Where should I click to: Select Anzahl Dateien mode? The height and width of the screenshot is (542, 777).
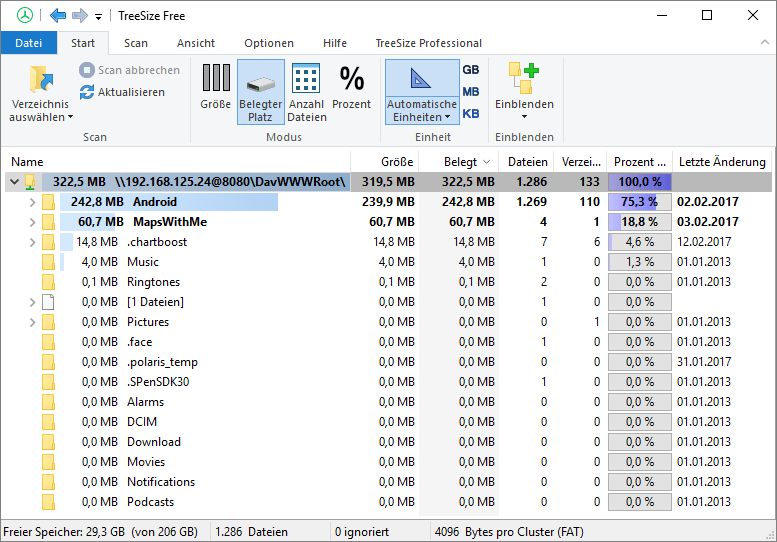click(307, 92)
